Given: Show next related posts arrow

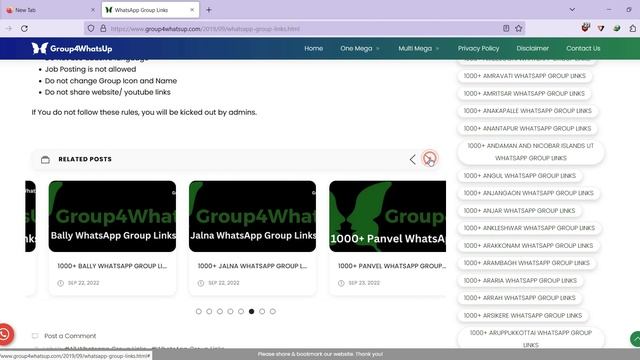Looking at the screenshot, I should coord(429,159).
